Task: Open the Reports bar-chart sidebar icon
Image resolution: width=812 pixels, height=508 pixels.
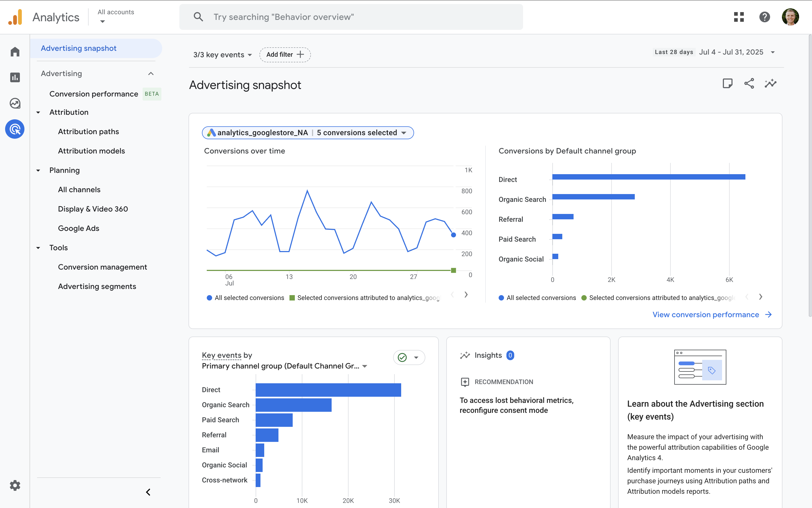Action: point(15,78)
